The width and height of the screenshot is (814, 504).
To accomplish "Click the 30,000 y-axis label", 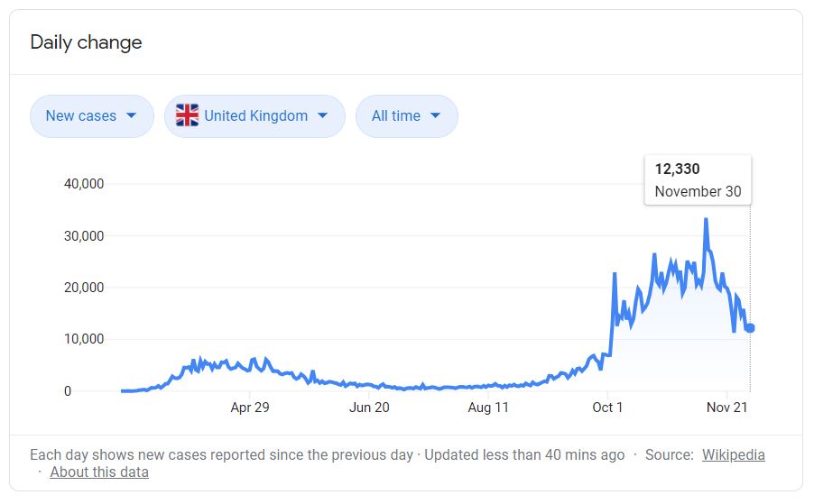I will (x=85, y=236).
